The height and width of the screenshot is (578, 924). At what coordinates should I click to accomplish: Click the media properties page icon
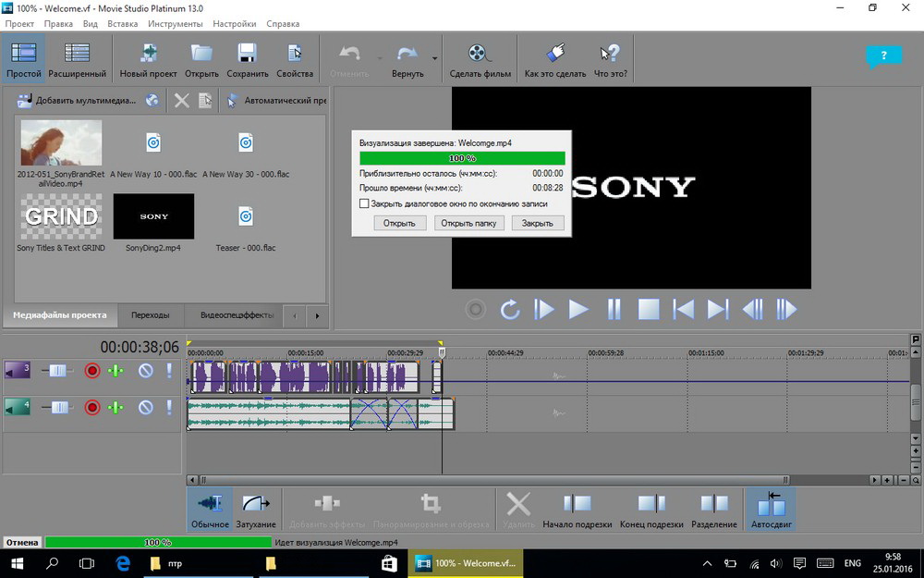click(x=205, y=101)
